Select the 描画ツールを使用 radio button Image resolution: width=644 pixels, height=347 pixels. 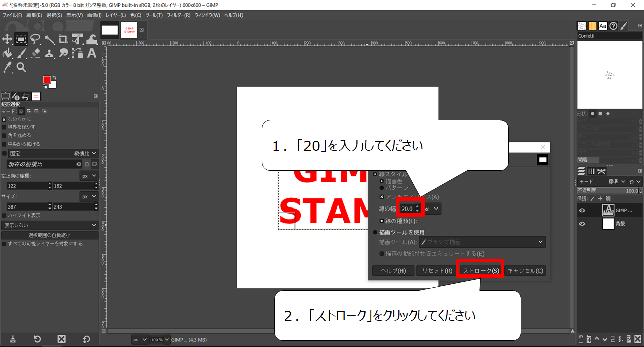[375, 233]
